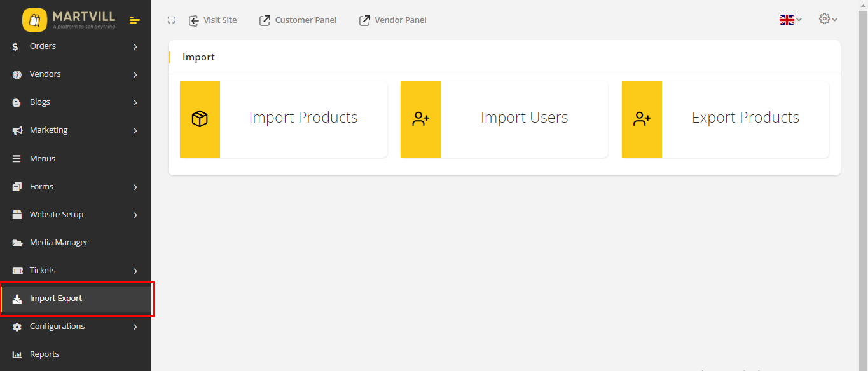The width and height of the screenshot is (868, 371).
Task: Expand the Orders submenu chevron
Action: coord(135,46)
